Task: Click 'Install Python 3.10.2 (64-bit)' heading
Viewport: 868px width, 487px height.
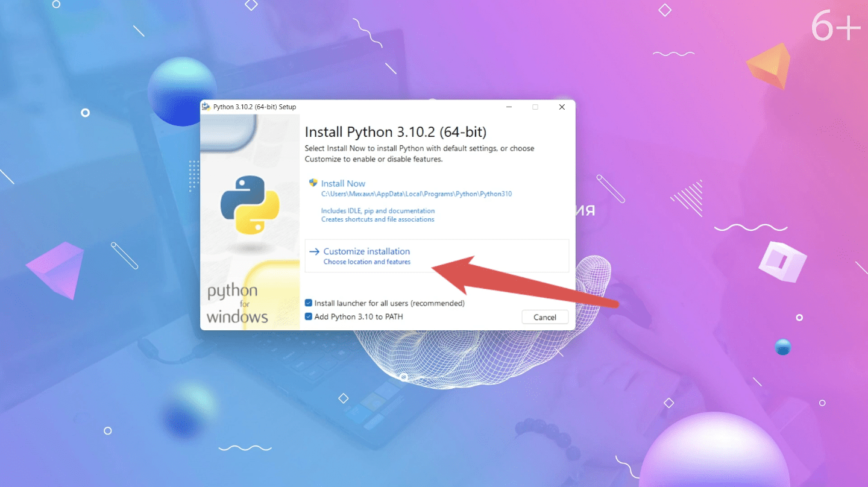Action: tap(395, 132)
